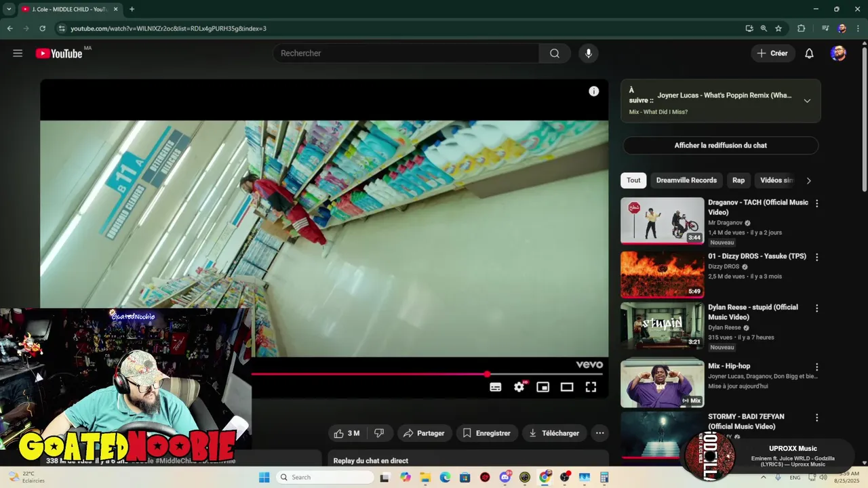Reload the page

coord(42,28)
